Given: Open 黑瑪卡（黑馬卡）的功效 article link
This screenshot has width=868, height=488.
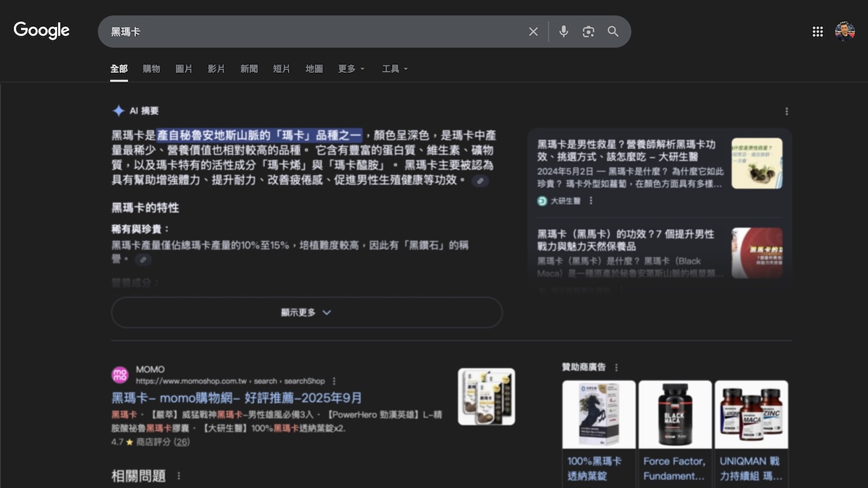Looking at the screenshot, I should [x=626, y=241].
